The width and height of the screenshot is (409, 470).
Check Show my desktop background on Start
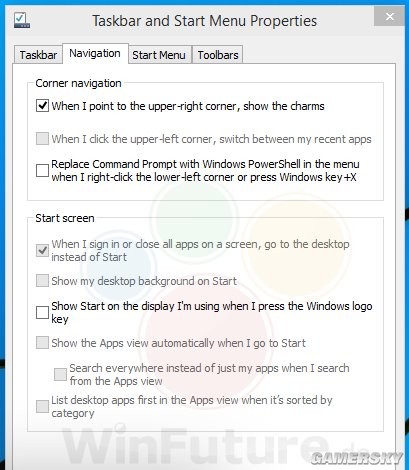42,281
